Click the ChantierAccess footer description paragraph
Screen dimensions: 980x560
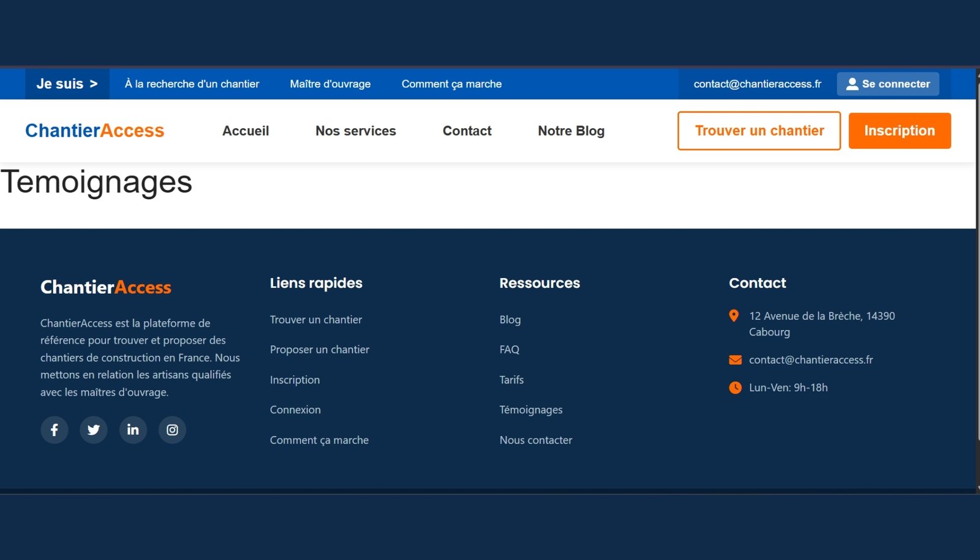140,358
